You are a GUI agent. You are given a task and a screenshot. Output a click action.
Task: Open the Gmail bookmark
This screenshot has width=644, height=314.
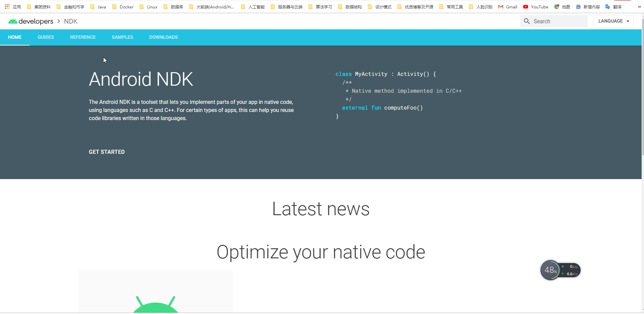[x=508, y=7]
